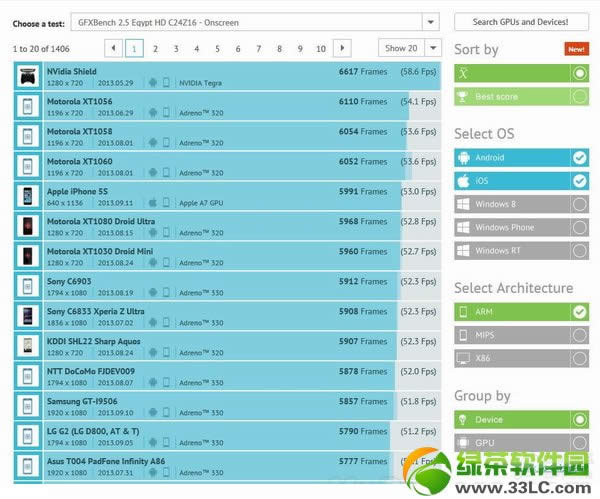Select the GPU group-by radio button
This screenshot has height=499, width=600.
pyautogui.click(x=579, y=442)
